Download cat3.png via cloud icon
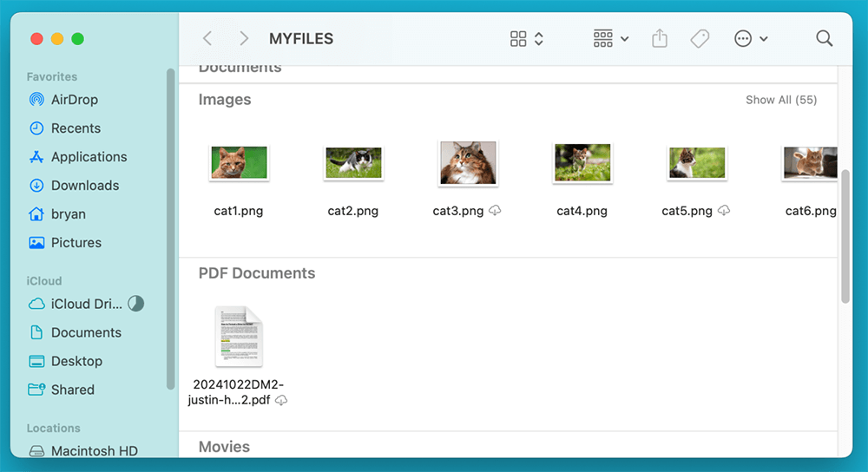Image resolution: width=868 pixels, height=472 pixels. click(x=495, y=210)
